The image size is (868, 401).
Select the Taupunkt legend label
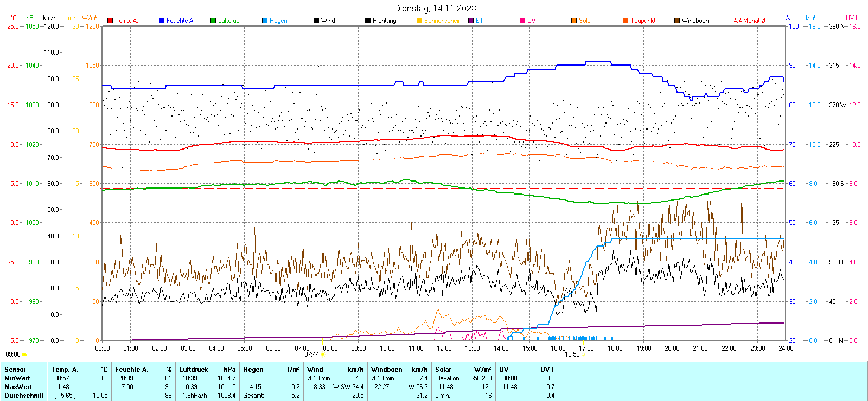(x=643, y=21)
